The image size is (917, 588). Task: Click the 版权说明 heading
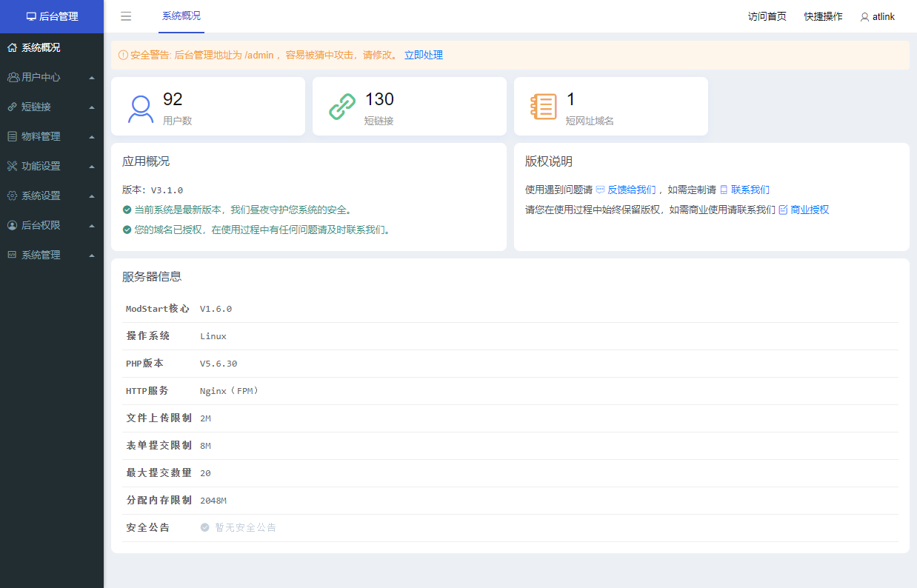tap(549, 161)
